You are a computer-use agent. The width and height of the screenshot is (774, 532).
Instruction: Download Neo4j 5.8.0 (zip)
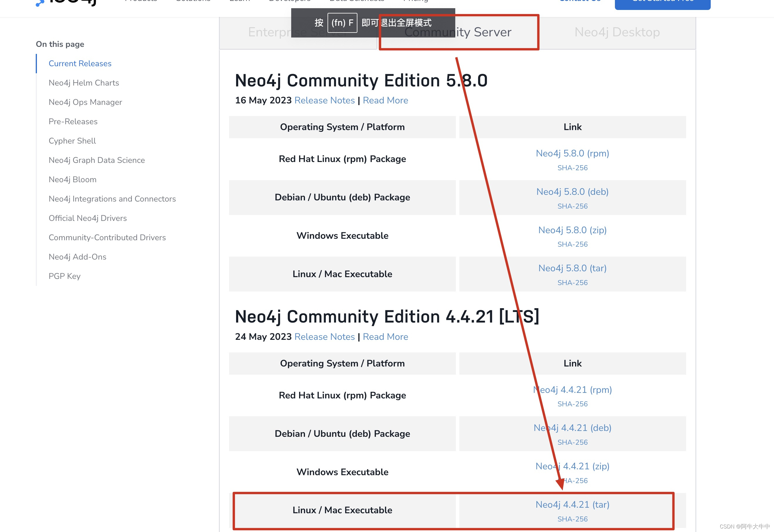[x=572, y=230]
